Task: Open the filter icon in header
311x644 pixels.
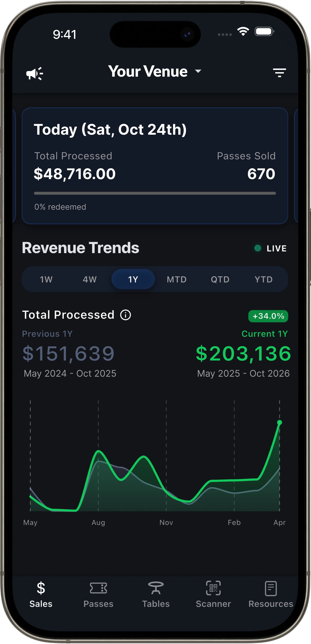Action: pos(279,73)
